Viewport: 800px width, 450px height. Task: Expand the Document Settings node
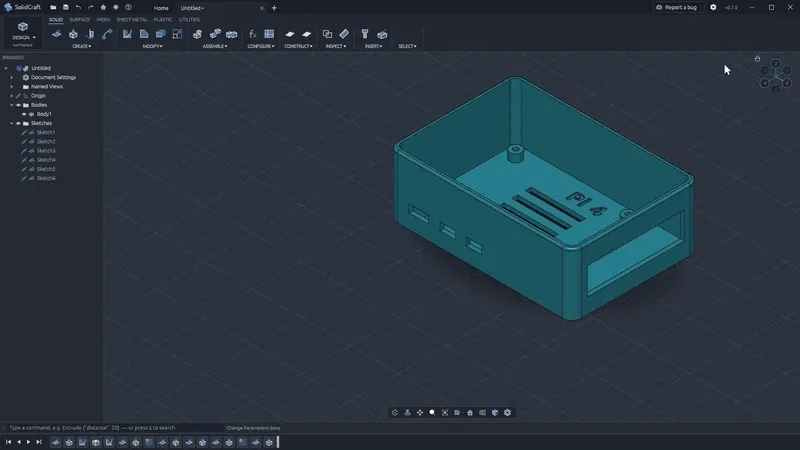pyautogui.click(x=12, y=78)
